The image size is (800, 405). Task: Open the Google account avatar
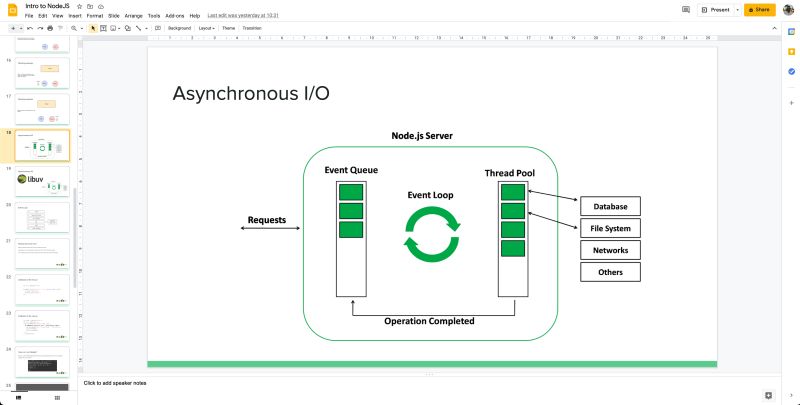788,10
